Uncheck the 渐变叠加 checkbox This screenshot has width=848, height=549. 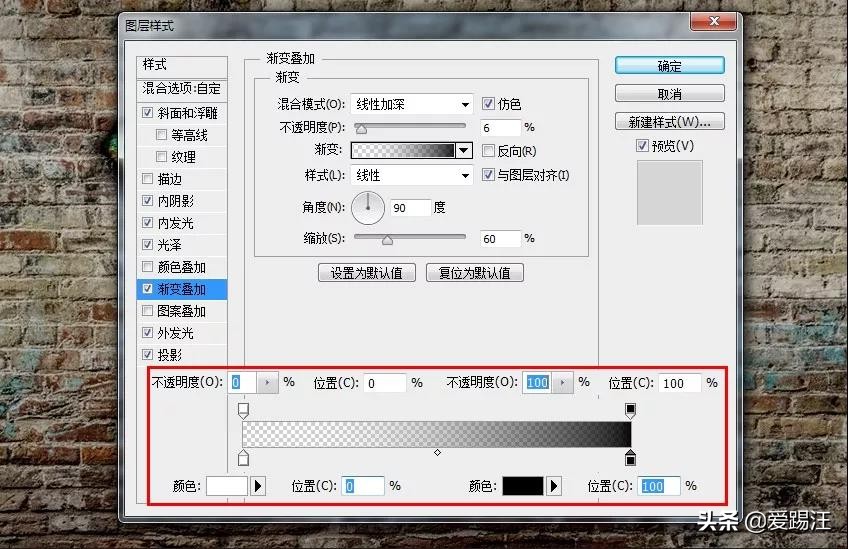pos(147,289)
